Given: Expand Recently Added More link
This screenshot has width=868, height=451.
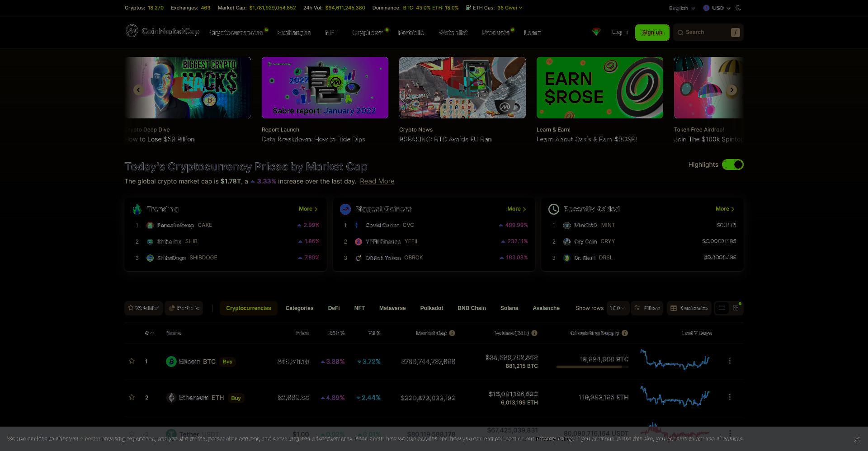Looking at the screenshot, I should click(725, 209).
